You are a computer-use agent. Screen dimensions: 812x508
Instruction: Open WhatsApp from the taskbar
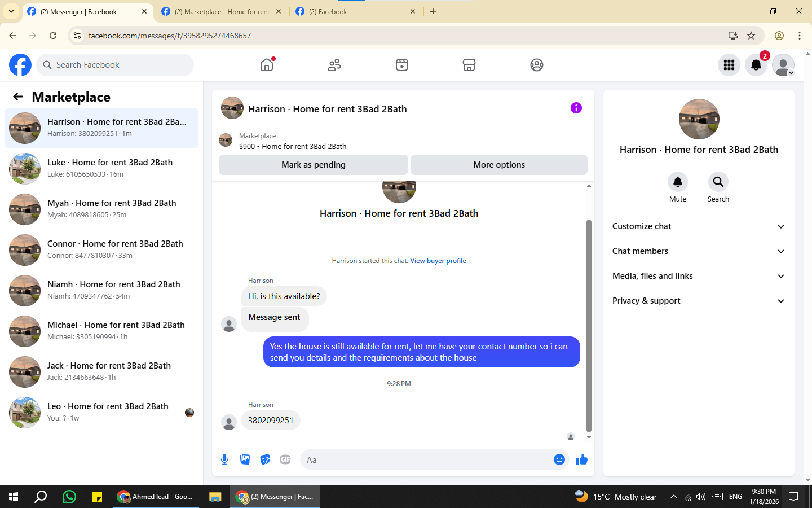pyautogui.click(x=69, y=497)
